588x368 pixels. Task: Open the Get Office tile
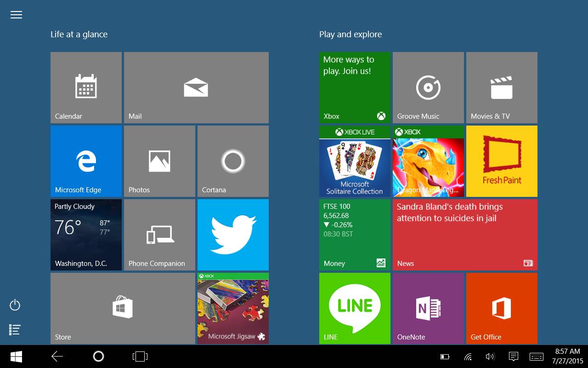502,308
